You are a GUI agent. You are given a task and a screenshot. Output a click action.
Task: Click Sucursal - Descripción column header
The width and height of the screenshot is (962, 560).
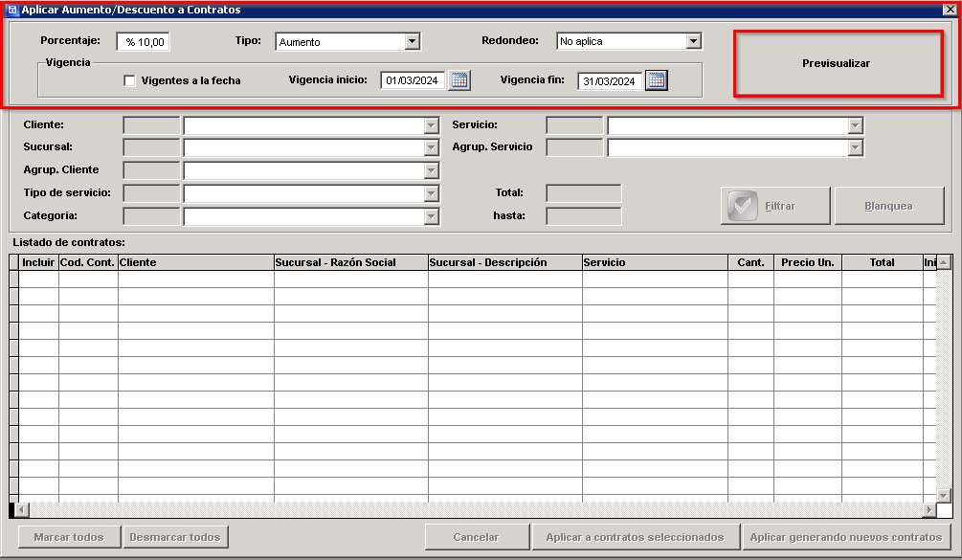tap(504, 262)
